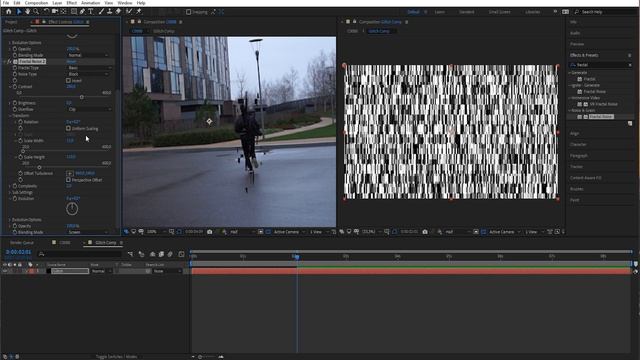The image size is (640, 360).
Task: Toggle the Uniform Scaling checkbox
Action: pyautogui.click(x=68, y=128)
